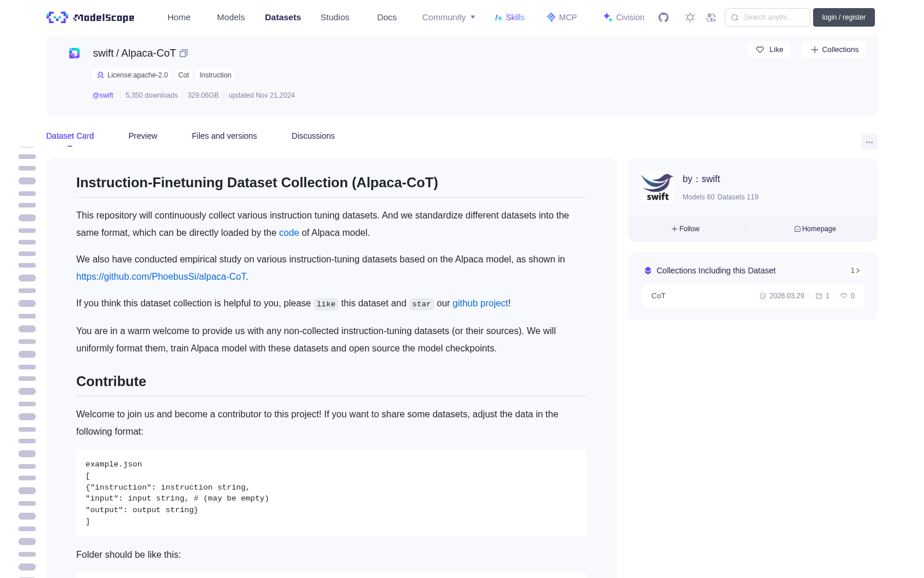Viewport: 924px width, 578px height.
Task: Add the dataset to Collections
Action: 834,50
